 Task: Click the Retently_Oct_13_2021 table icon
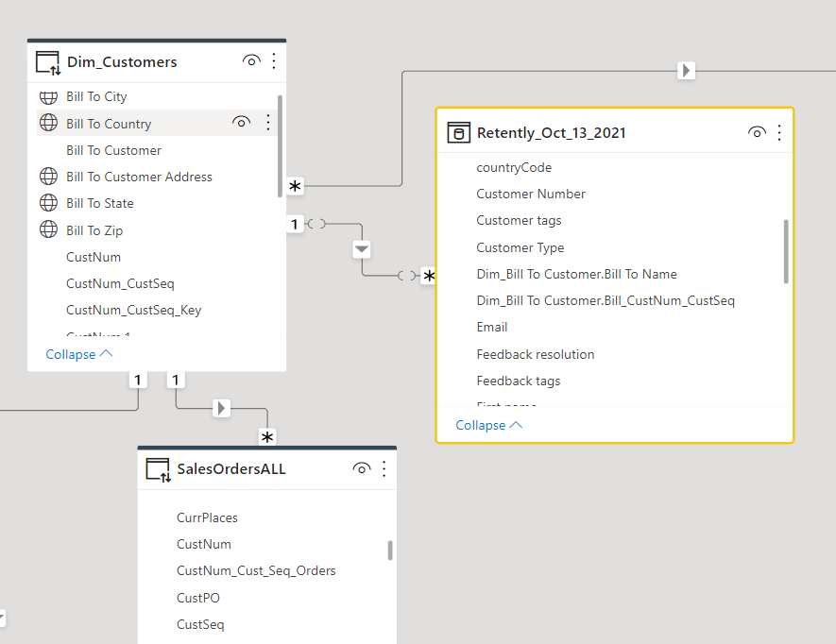pos(458,133)
